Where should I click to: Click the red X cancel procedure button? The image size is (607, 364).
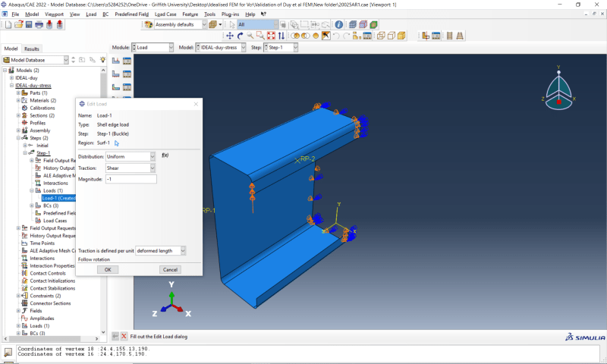coord(124,337)
